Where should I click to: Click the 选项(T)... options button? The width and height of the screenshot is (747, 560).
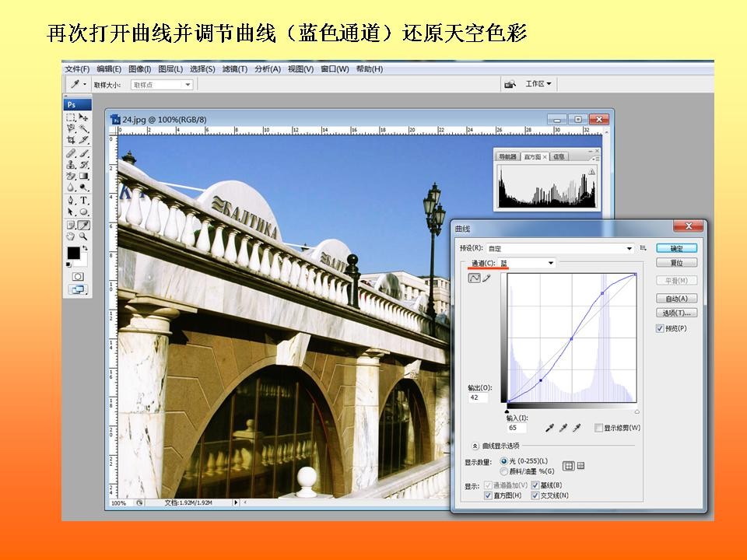coord(676,313)
